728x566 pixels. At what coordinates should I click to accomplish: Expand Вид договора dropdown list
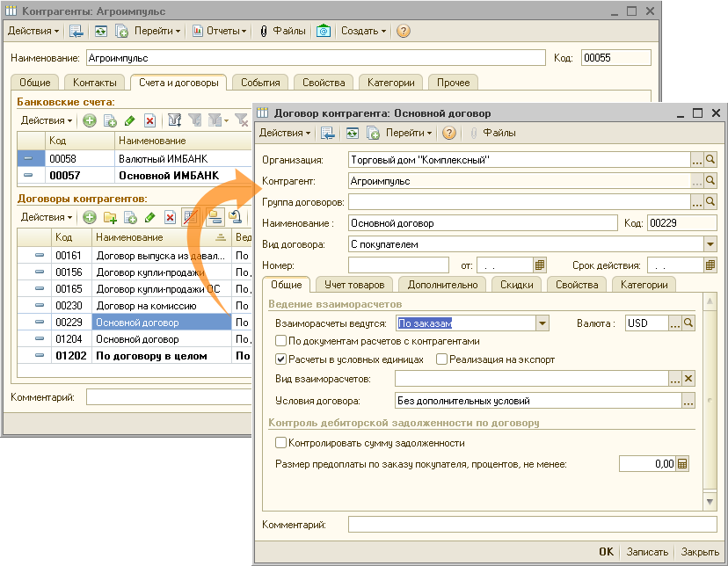[x=710, y=244]
